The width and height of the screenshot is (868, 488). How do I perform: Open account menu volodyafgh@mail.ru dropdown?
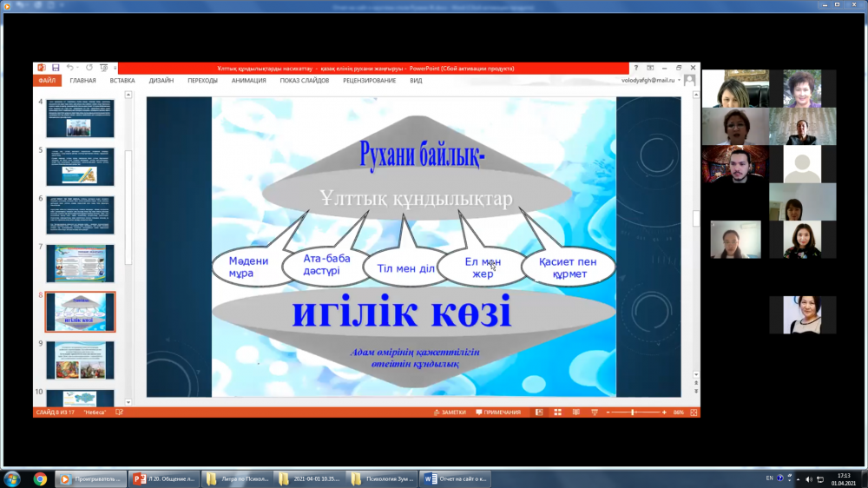[650, 80]
